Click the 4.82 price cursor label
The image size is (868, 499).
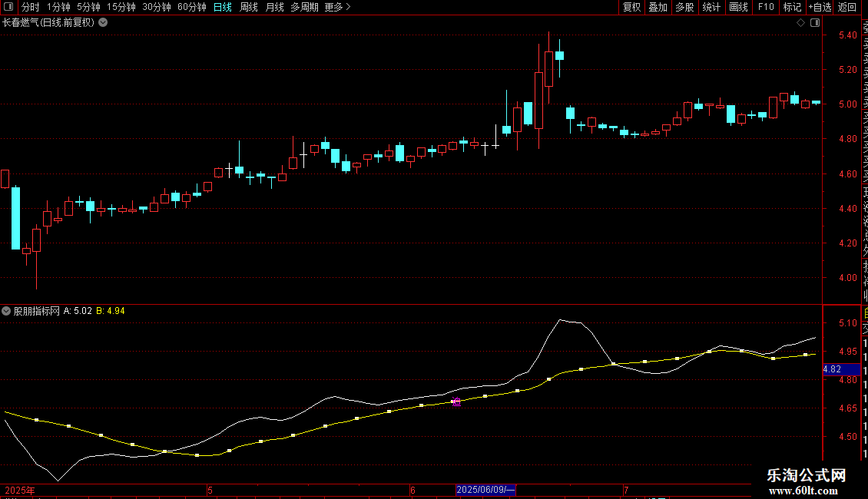(841, 369)
